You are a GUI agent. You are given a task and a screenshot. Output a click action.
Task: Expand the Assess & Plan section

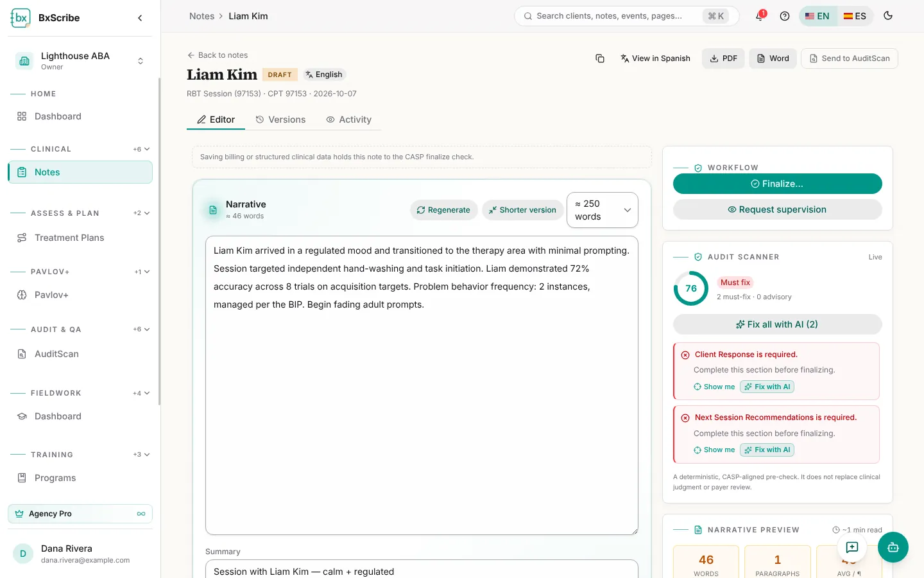(x=141, y=213)
